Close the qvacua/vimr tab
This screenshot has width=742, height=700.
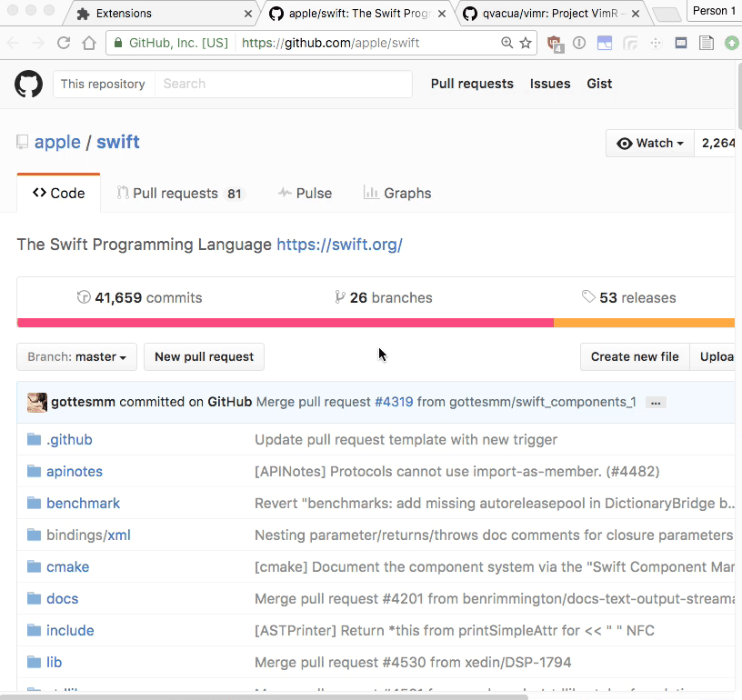tap(636, 14)
